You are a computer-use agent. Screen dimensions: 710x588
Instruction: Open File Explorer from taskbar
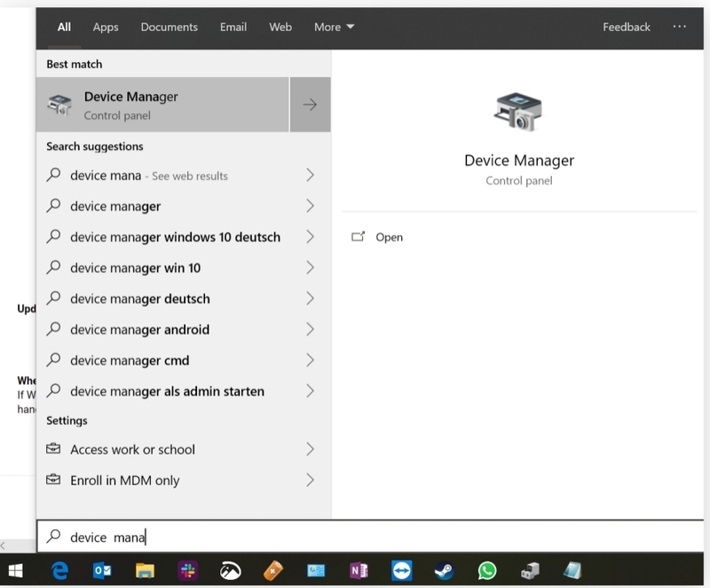pyautogui.click(x=145, y=571)
